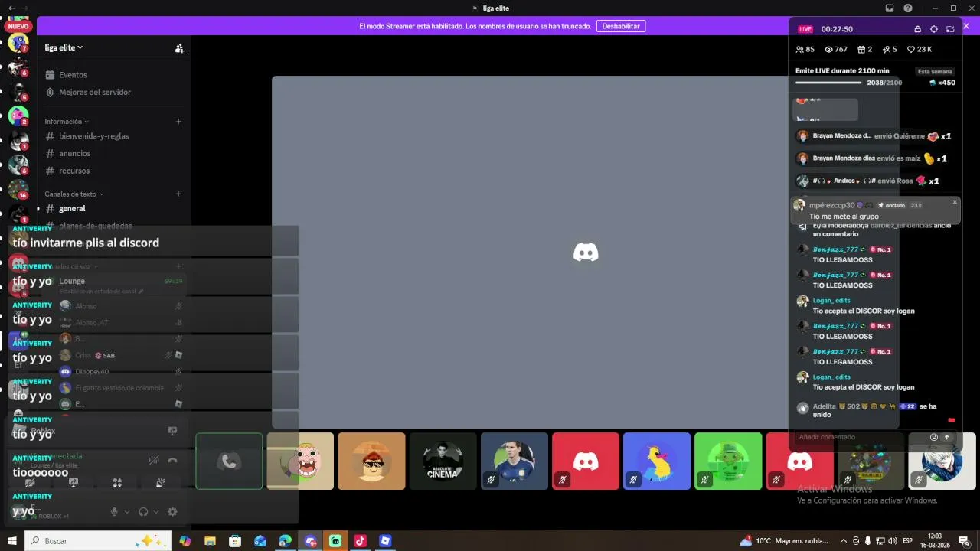The width and height of the screenshot is (980, 551).
Task: Close the pinned comment from mpérezccp30
Action: coord(955,202)
